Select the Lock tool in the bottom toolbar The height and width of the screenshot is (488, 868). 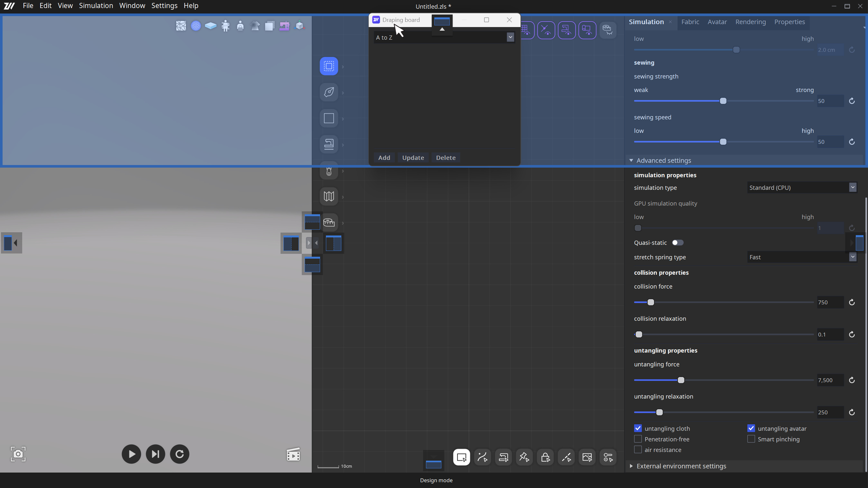click(x=545, y=457)
